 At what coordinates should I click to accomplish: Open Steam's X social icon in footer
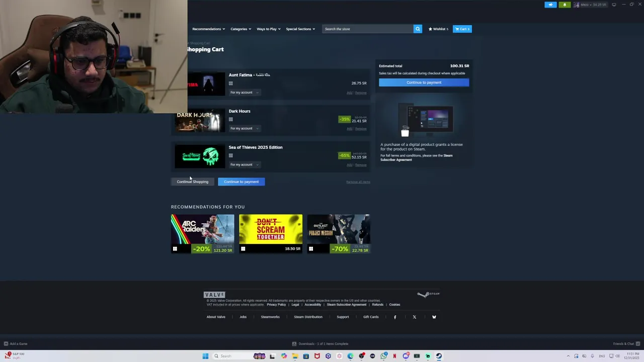point(414,317)
